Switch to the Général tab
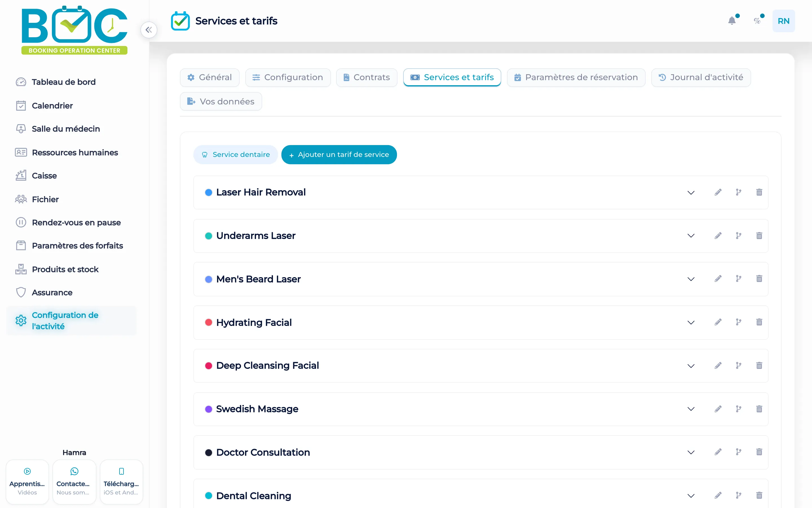Viewport: 812px width, 508px height. [x=210, y=77]
